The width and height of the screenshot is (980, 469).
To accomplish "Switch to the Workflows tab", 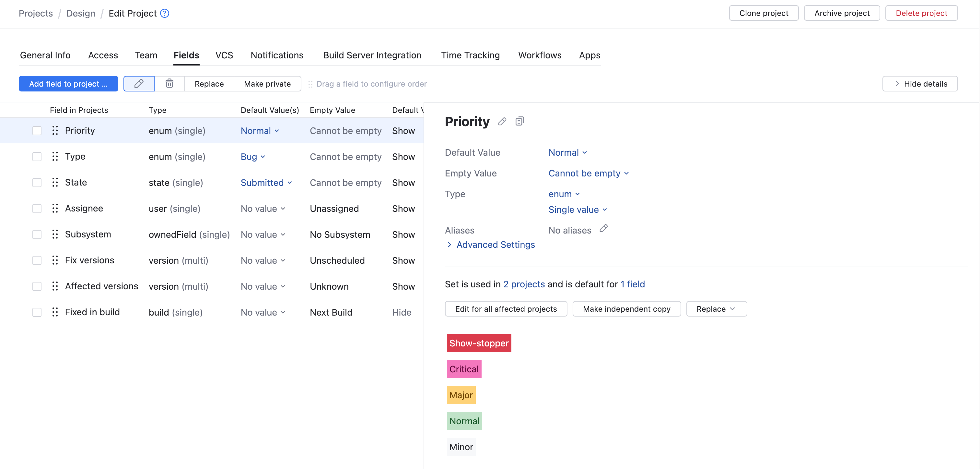I will pyautogui.click(x=540, y=55).
